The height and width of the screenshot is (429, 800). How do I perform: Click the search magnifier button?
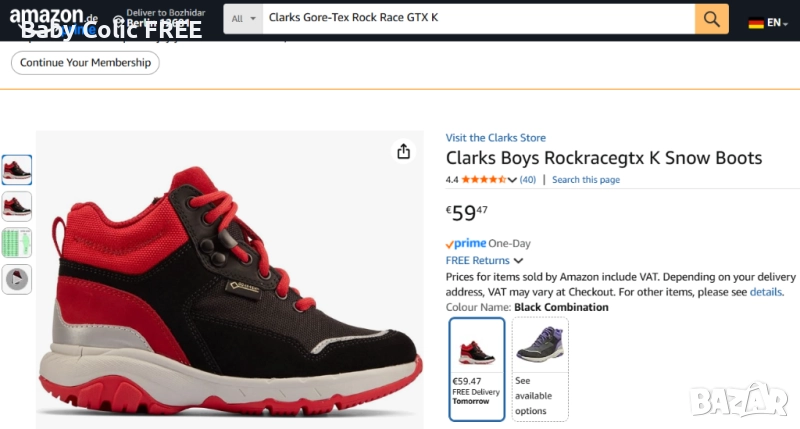coord(711,19)
